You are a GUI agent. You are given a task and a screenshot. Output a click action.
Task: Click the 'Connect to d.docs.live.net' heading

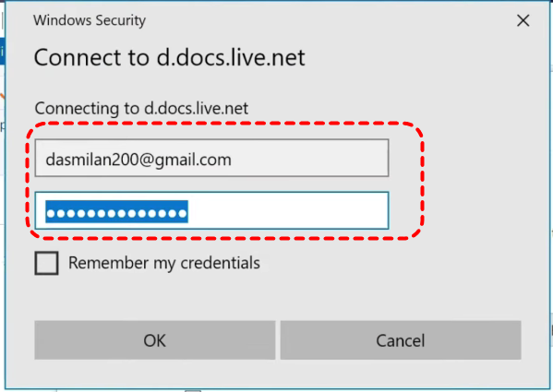point(169,57)
